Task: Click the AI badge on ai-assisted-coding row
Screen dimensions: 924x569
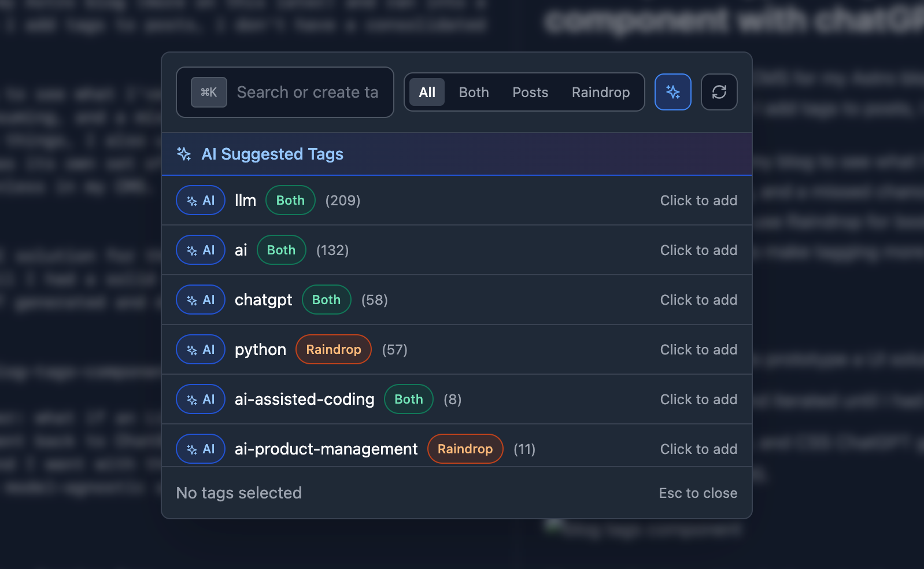Action: coord(201,399)
